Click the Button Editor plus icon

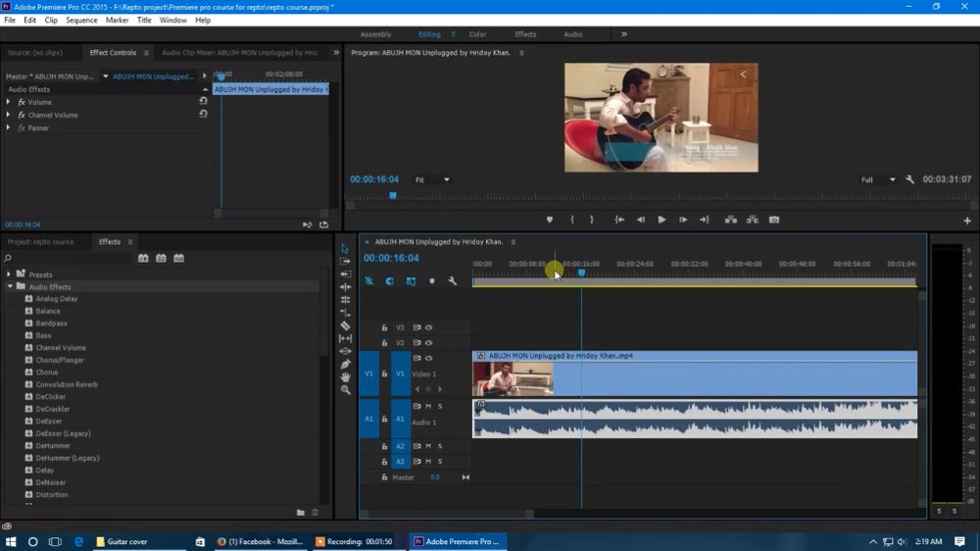[x=967, y=221]
